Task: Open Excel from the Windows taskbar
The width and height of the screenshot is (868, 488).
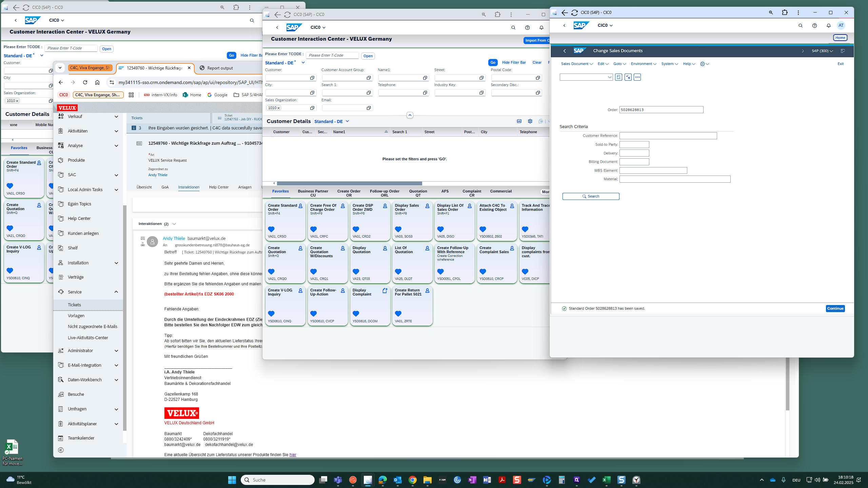Action: click(607, 480)
